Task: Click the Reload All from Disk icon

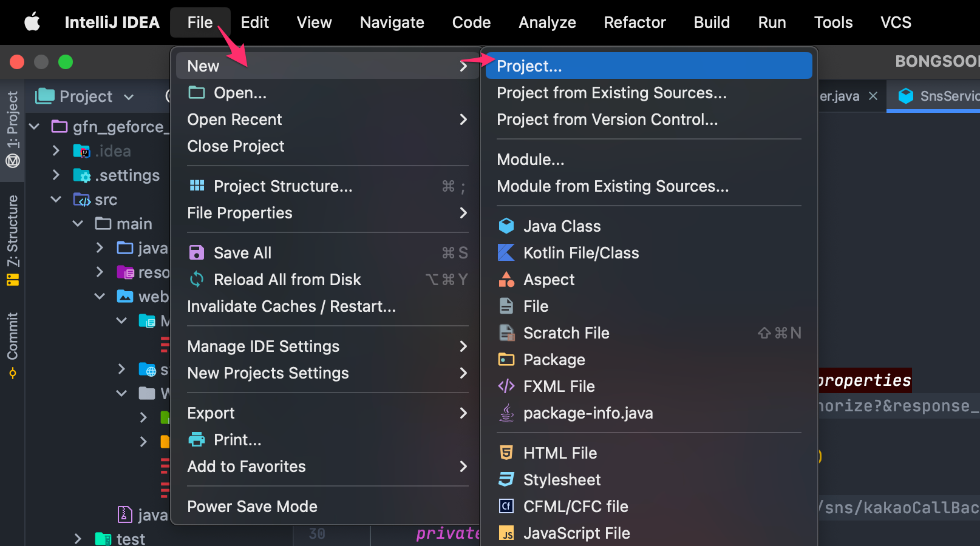Action: click(x=197, y=280)
